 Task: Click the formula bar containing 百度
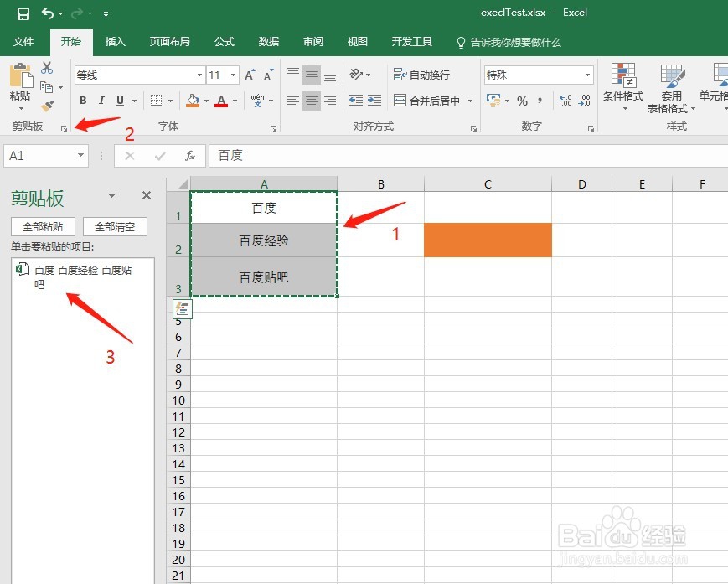pyautogui.click(x=468, y=156)
